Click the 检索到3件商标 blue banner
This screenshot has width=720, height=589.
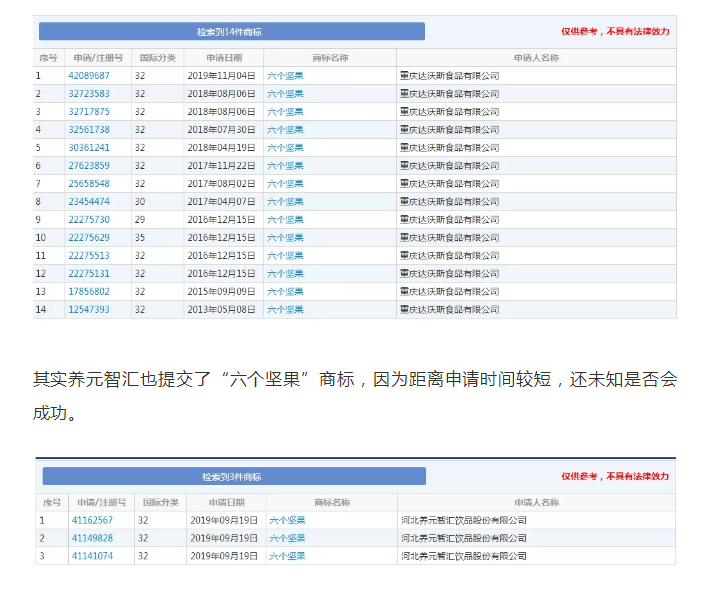click(234, 477)
